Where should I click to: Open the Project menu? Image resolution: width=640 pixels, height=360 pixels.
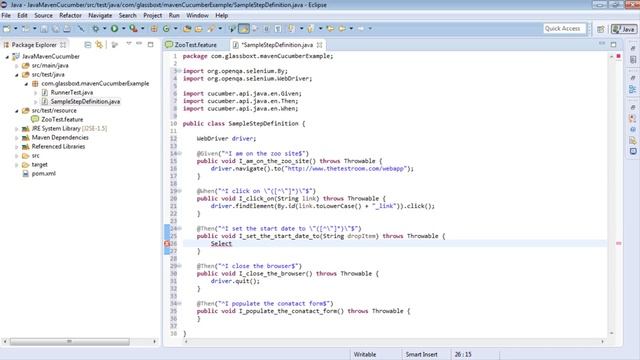pyautogui.click(x=152, y=16)
